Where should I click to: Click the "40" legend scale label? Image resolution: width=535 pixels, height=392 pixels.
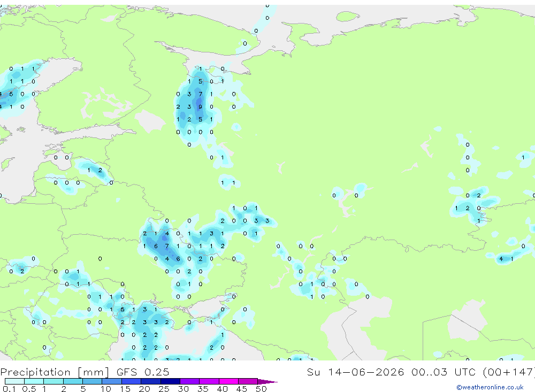click(223, 389)
